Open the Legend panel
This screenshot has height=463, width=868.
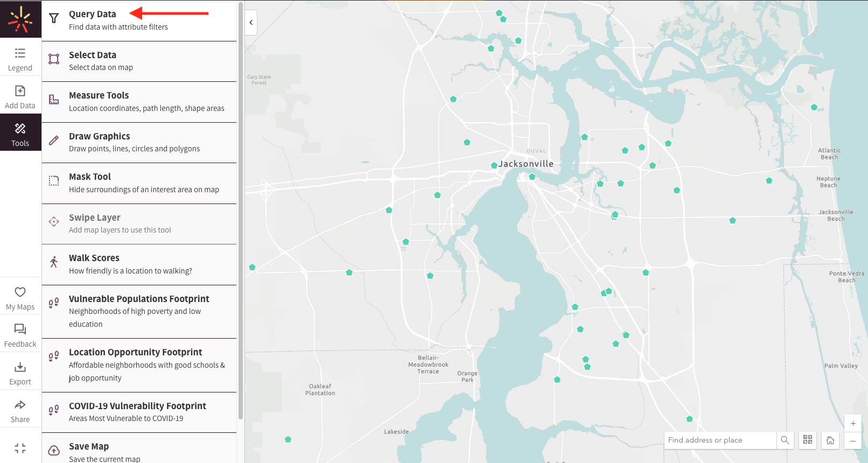[x=20, y=58]
